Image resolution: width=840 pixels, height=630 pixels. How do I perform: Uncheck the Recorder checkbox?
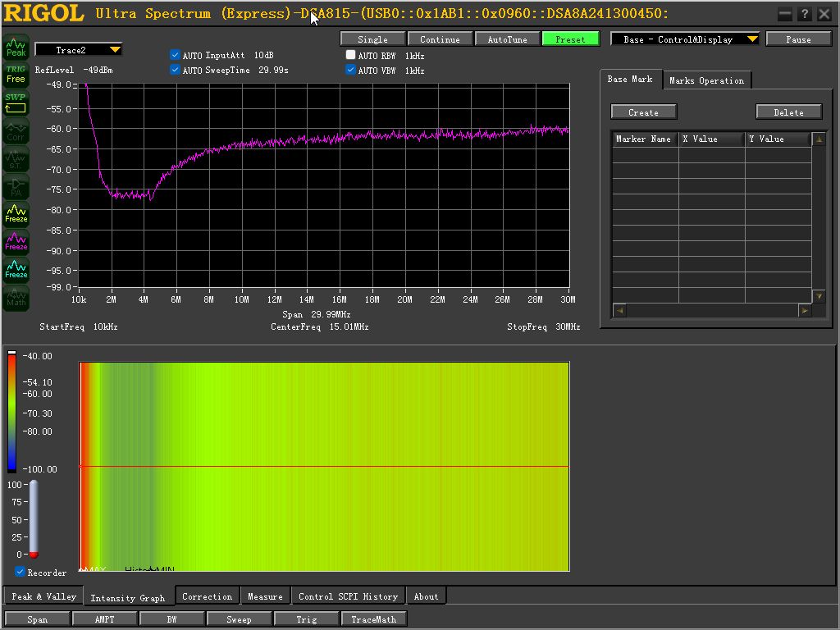(x=20, y=572)
